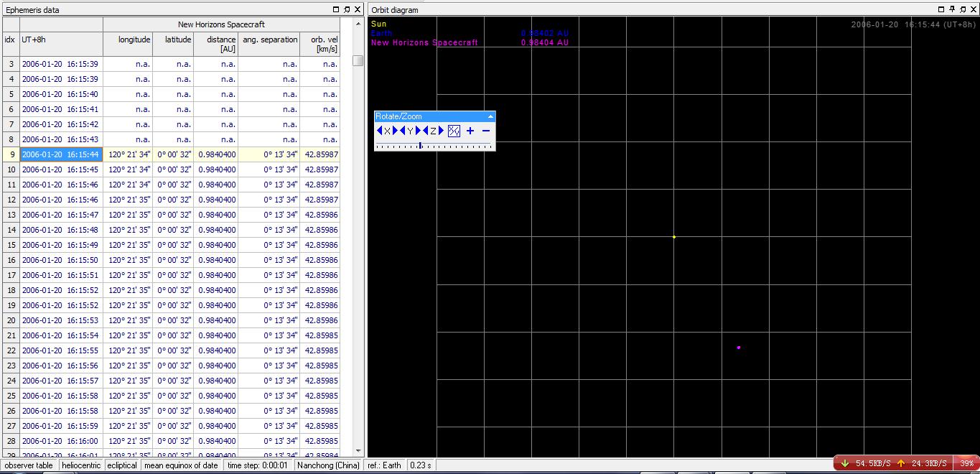Click the 'New Horizons Spacecraft' table header
The height and width of the screenshot is (474, 980).
(222, 24)
